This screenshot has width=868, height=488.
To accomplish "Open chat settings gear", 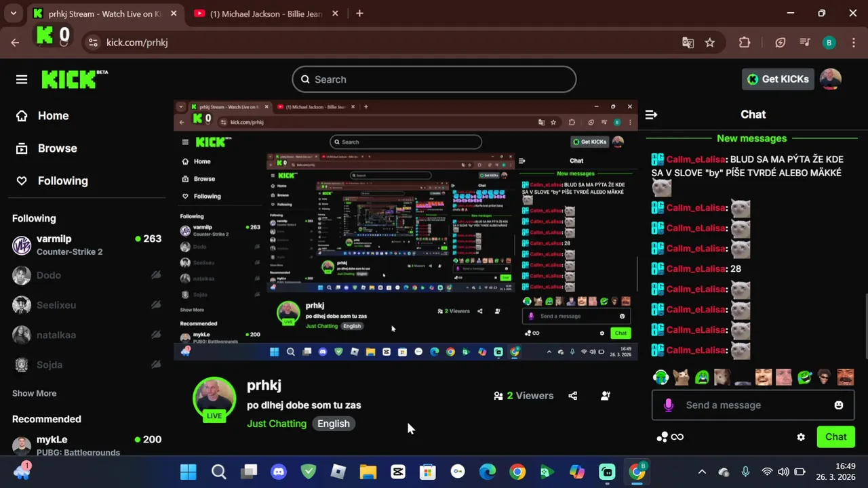I will [801, 437].
